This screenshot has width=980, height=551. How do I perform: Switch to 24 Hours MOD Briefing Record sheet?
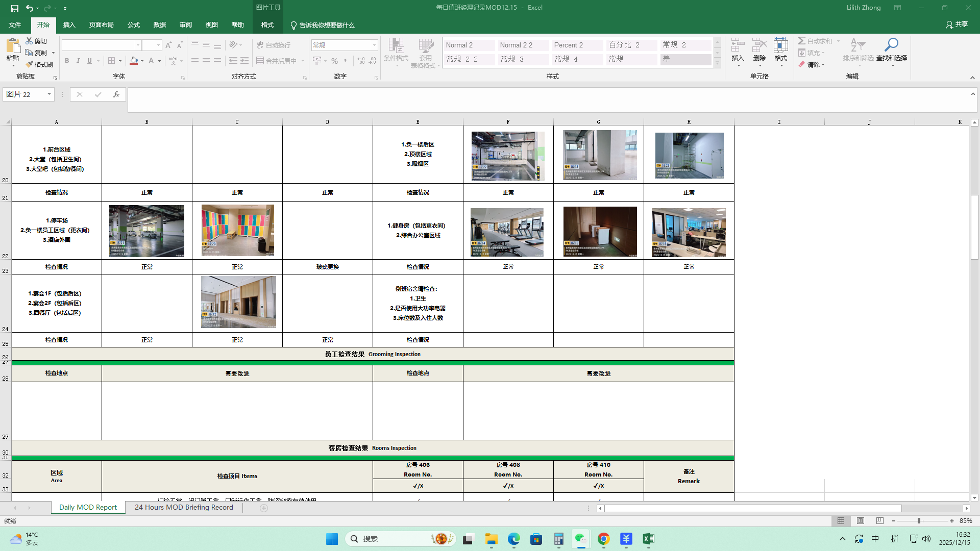(x=184, y=508)
